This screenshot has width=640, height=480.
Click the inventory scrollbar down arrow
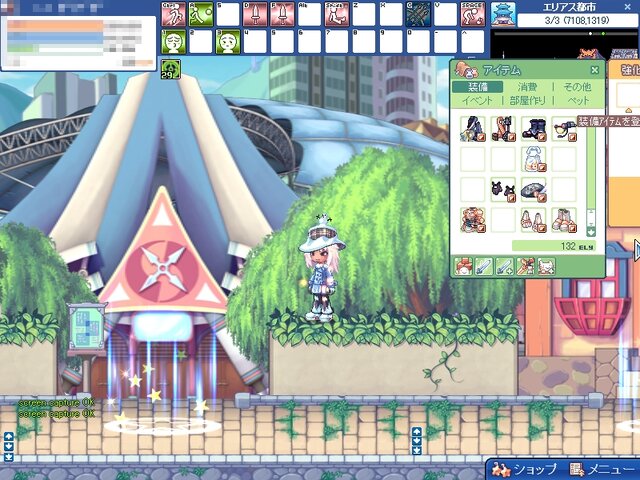(x=591, y=232)
